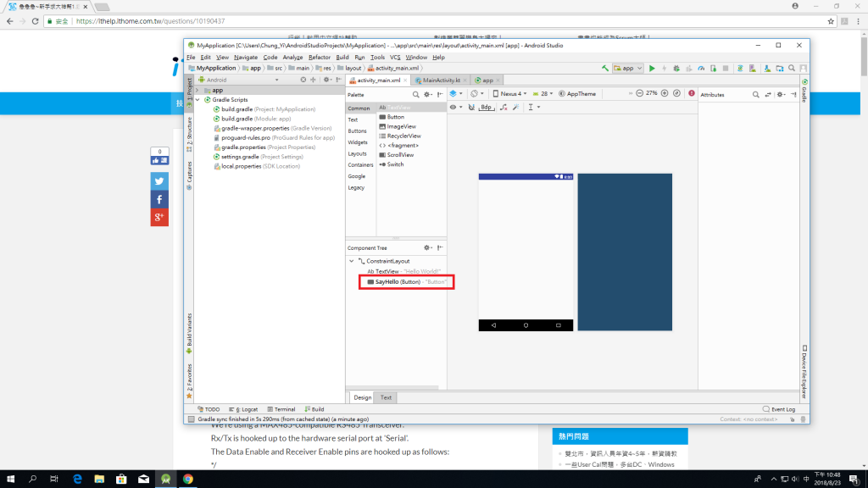Open the eye View Options dropdown
Image resolution: width=868 pixels, height=488 pixels.
click(456, 108)
